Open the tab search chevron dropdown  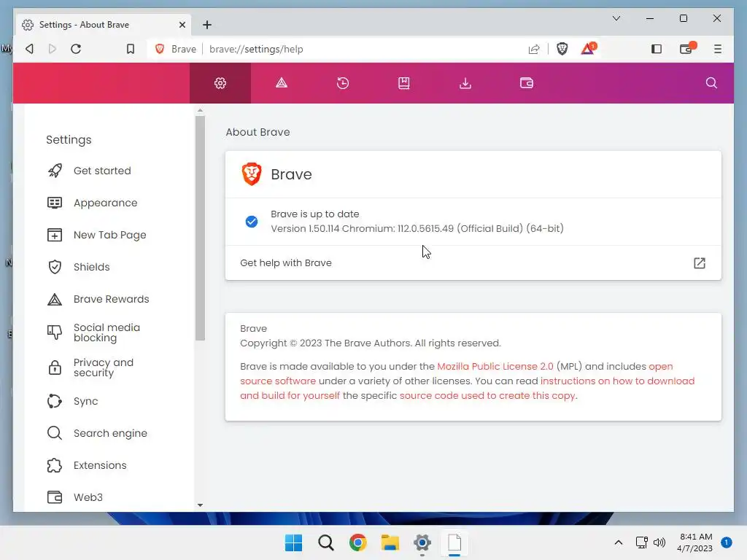tap(616, 18)
